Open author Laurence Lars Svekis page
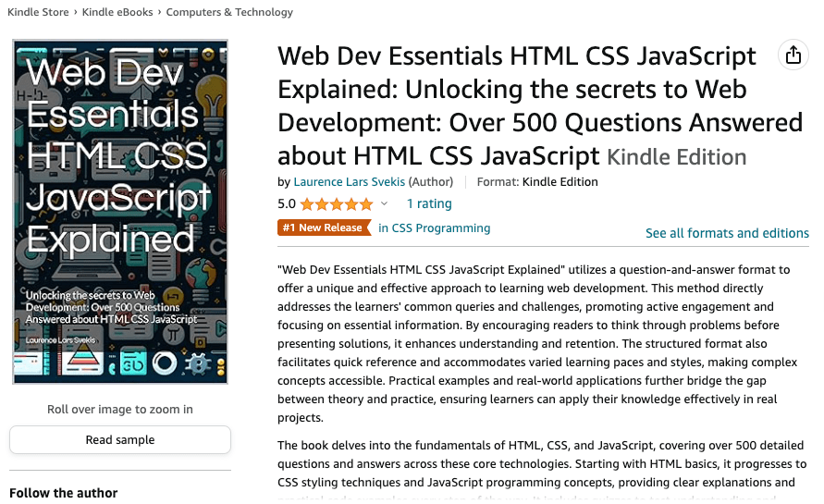 349,182
